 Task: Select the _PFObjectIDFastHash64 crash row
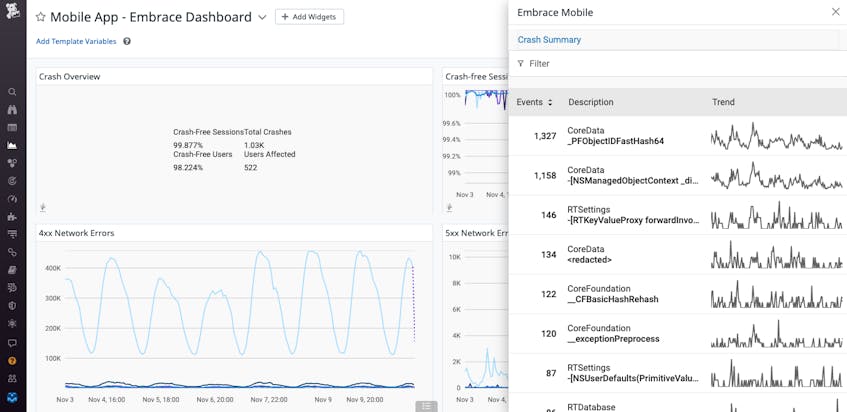pos(678,136)
